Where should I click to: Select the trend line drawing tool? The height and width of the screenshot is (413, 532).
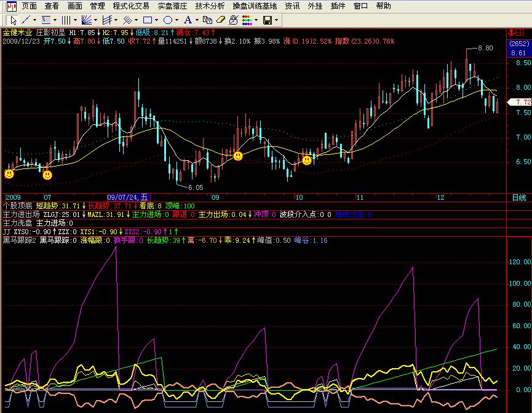coord(25,20)
